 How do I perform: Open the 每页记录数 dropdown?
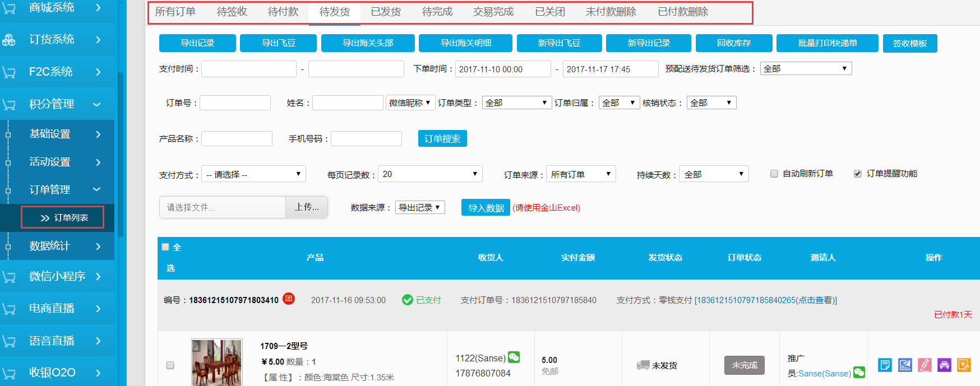click(x=430, y=174)
